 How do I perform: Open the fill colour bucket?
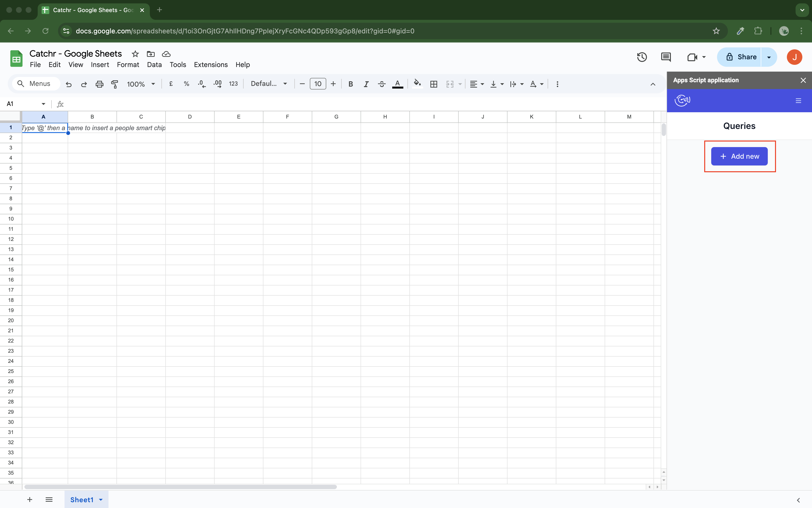417,84
